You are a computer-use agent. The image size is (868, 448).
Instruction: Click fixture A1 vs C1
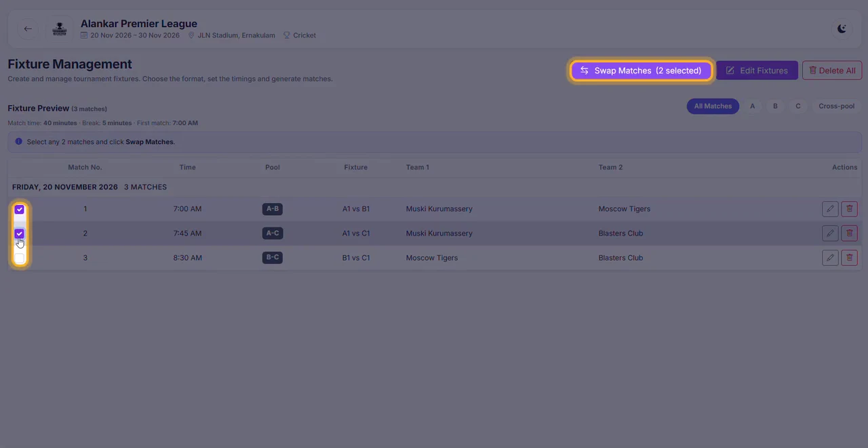(356, 234)
